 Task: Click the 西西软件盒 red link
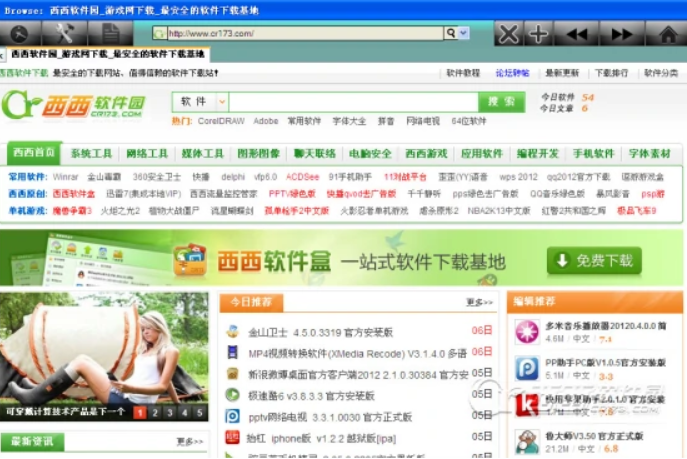[x=74, y=194]
